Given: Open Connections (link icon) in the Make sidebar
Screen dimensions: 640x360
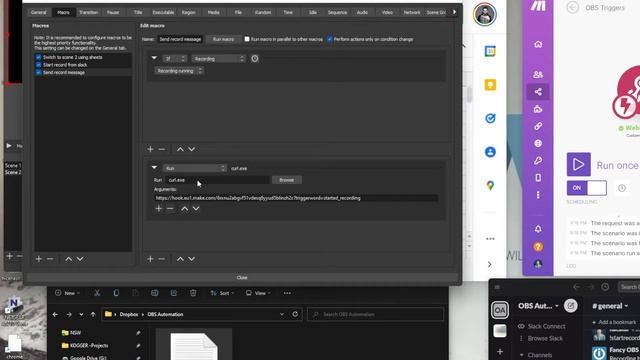Looking at the screenshot, I should coord(538,126).
